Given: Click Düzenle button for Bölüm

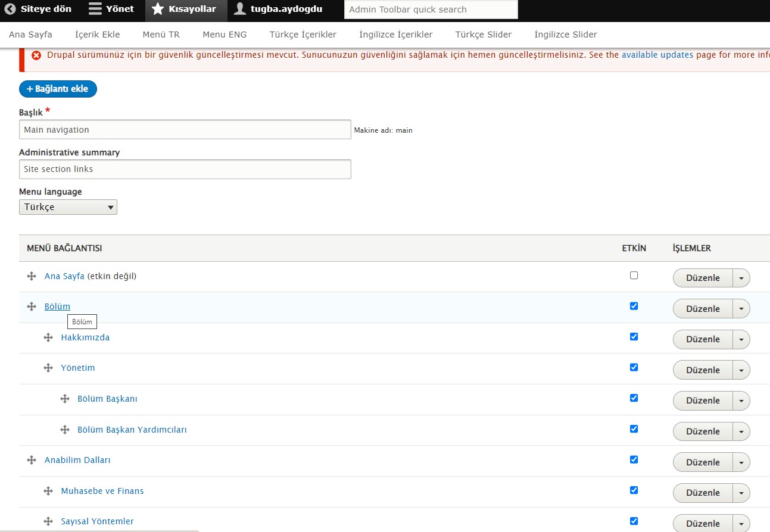Looking at the screenshot, I should [703, 309].
